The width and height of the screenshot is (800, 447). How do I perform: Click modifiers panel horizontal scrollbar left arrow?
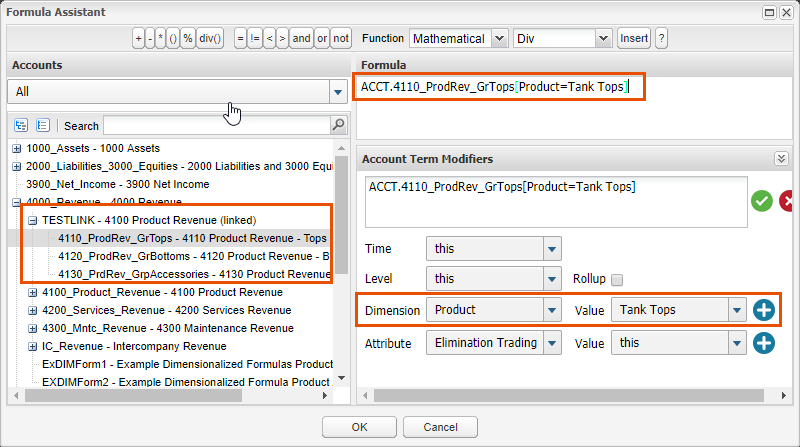(365, 395)
